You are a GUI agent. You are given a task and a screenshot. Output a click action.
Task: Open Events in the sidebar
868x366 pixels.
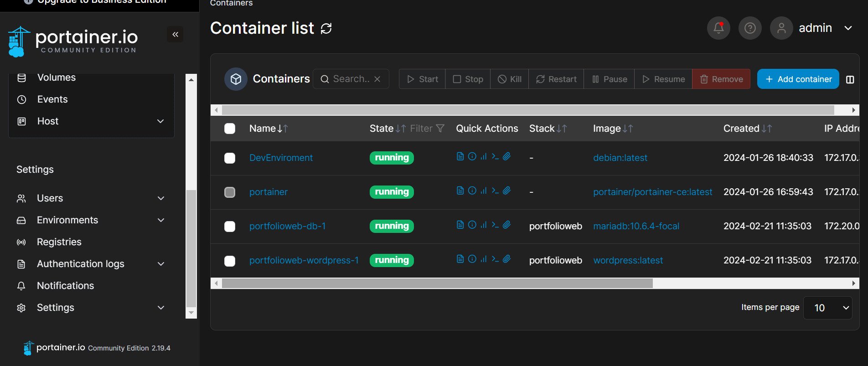(x=52, y=99)
